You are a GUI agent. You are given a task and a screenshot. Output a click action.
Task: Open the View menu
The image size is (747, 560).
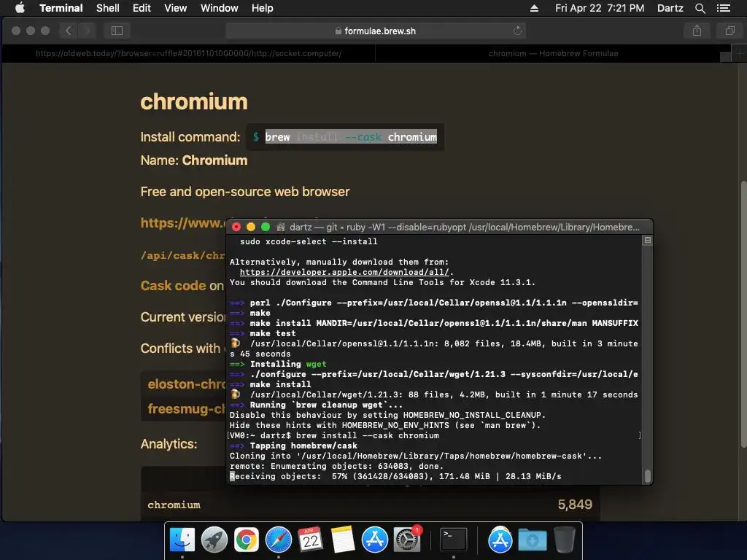(175, 8)
